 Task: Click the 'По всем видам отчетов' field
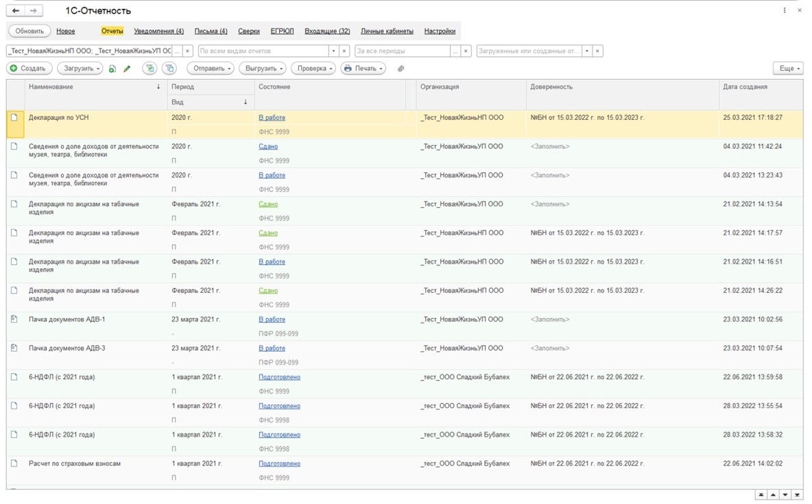click(263, 51)
